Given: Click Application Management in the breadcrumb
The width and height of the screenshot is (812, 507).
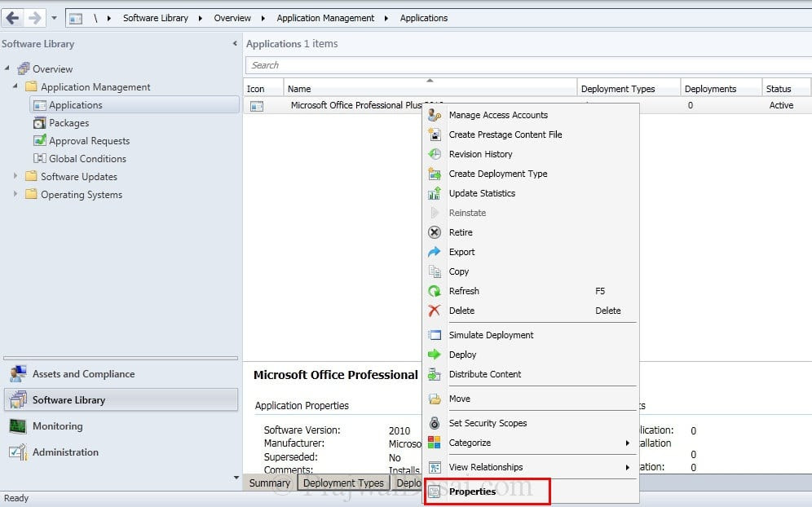Looking at the screenshot, I should coord(325,18).
